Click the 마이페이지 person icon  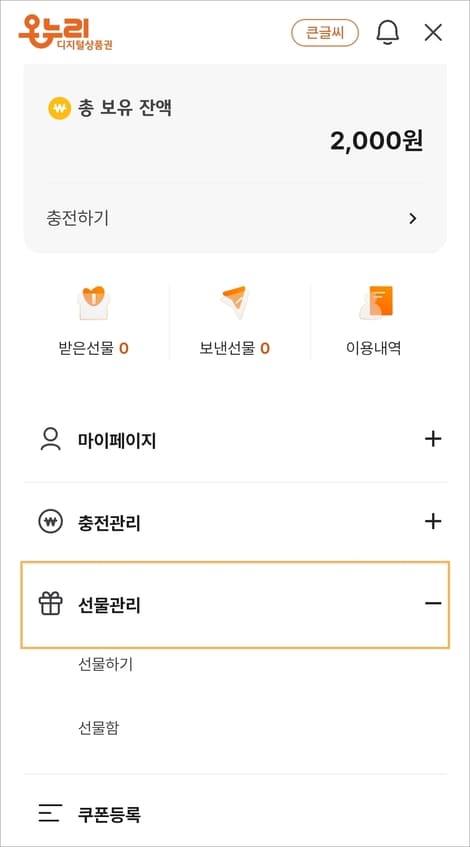point(51,439)
